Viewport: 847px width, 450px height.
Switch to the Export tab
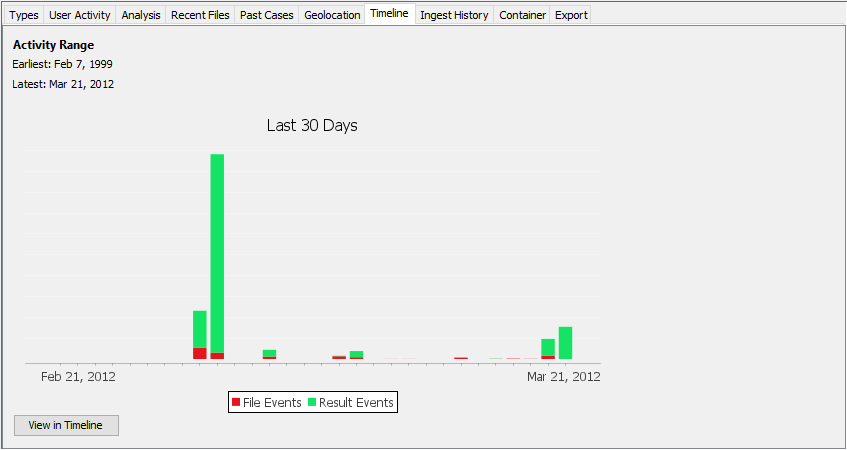(571, 15)
